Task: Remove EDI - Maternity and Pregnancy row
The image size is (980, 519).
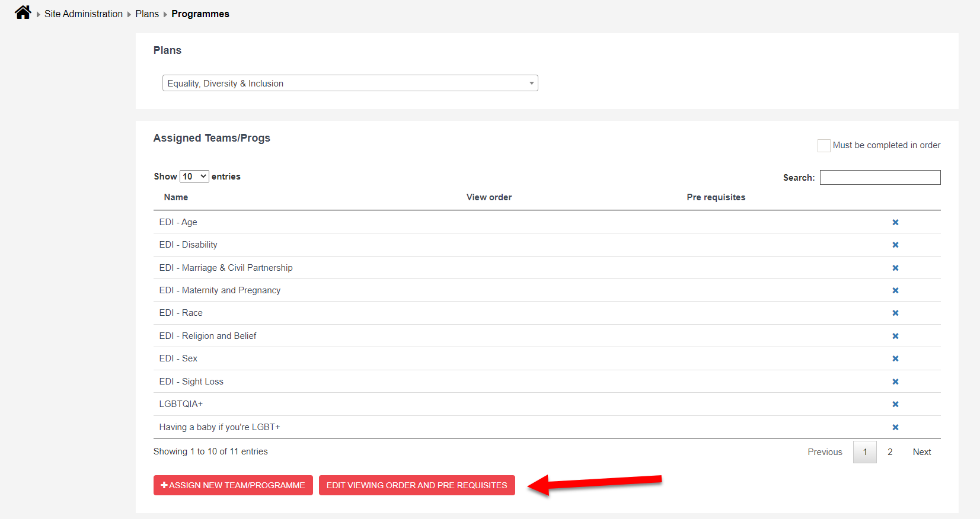Action: coord(895,290)
